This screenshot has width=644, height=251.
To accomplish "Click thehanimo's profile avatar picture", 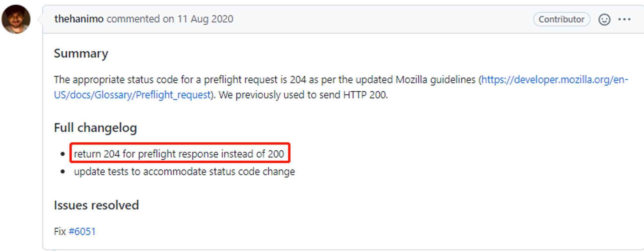I will 16,19.
